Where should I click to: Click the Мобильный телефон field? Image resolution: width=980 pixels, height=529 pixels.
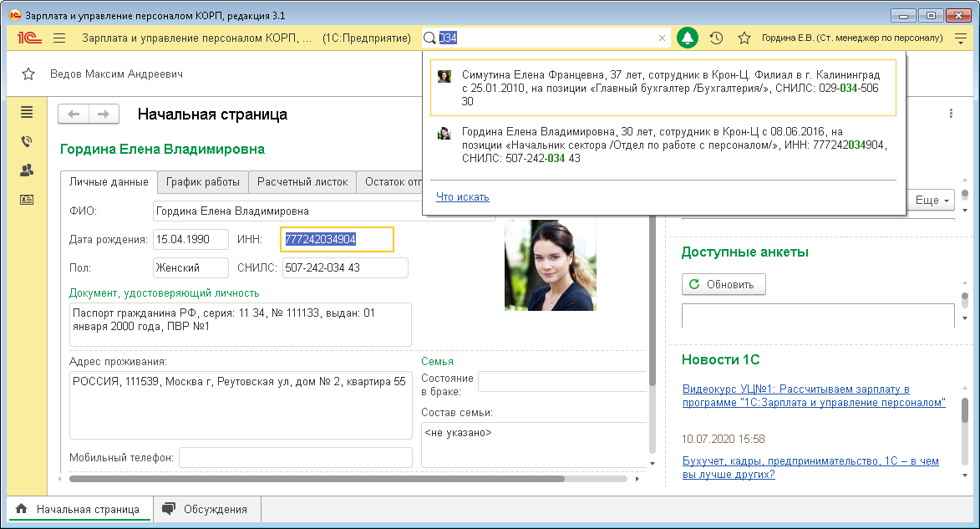point(296,458)
